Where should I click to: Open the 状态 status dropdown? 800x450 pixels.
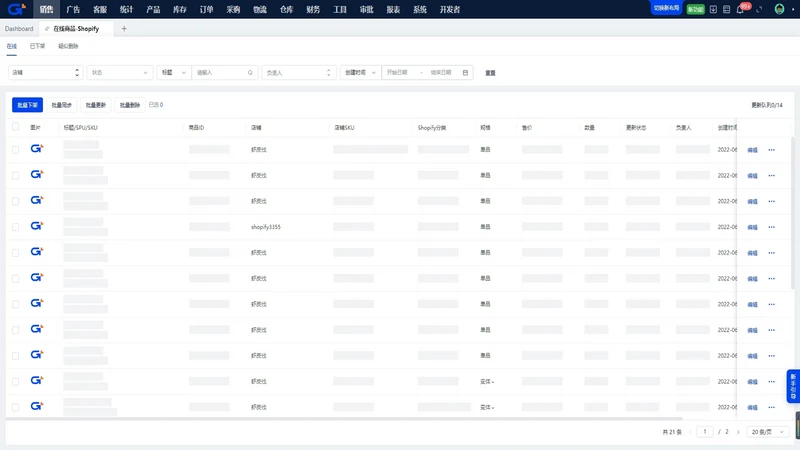pos(119,72)
